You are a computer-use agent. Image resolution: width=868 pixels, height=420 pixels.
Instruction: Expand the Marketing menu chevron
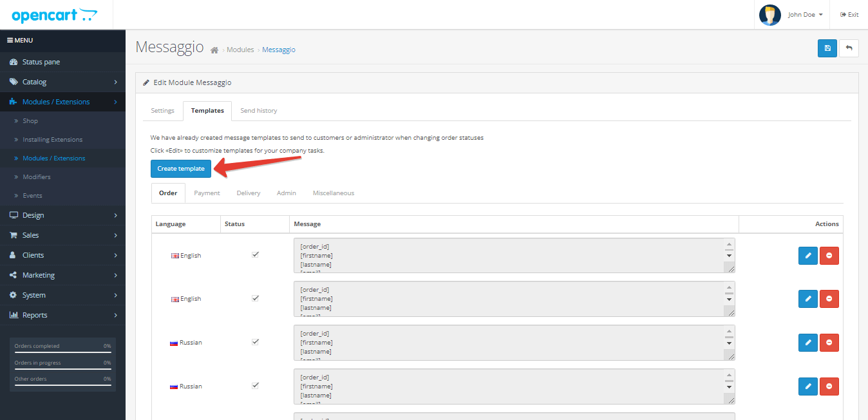tap(115, 275)
